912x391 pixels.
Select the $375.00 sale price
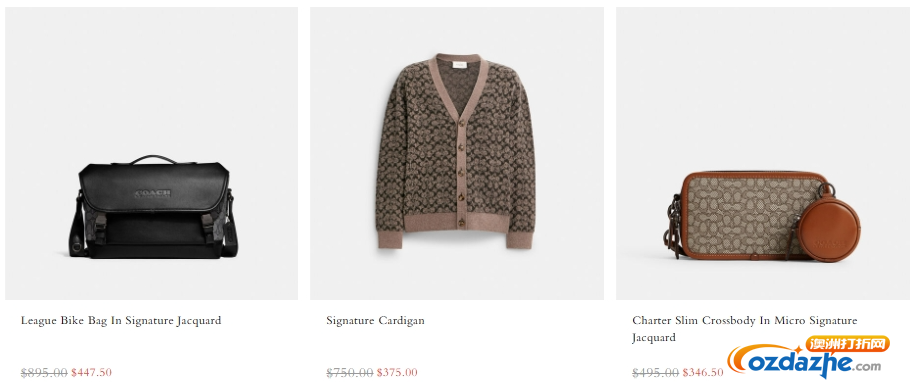(x=397, y=372)
